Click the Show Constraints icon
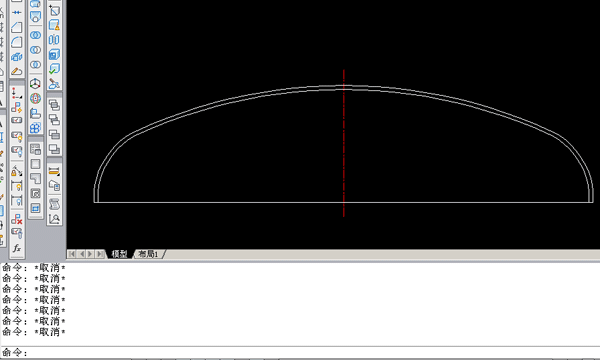 pyautogui.click(x=16, y=121)
